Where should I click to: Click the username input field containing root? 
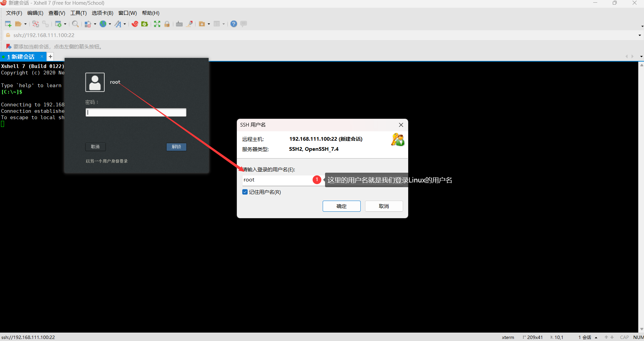click(276, 180)
